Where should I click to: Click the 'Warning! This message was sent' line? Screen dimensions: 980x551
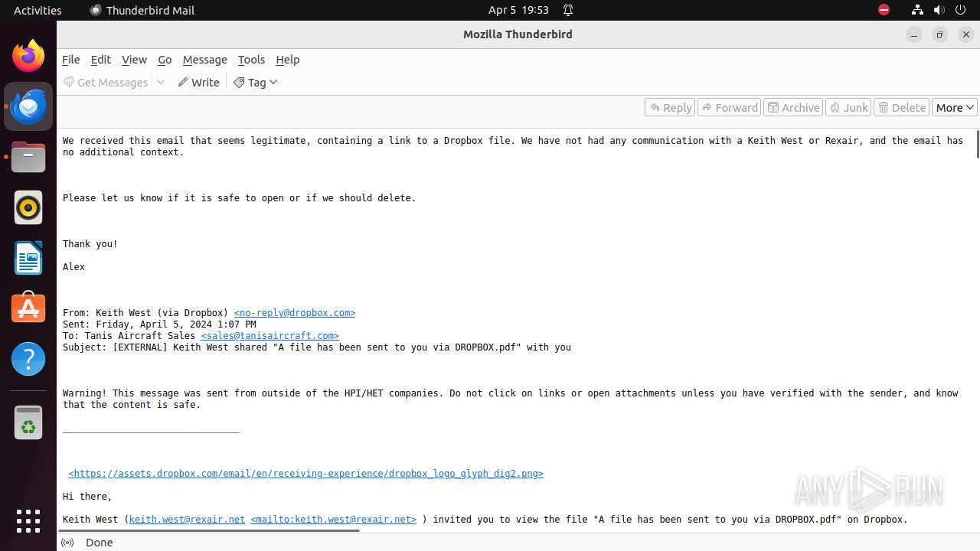pyautogui.click(x=511, y=399)
